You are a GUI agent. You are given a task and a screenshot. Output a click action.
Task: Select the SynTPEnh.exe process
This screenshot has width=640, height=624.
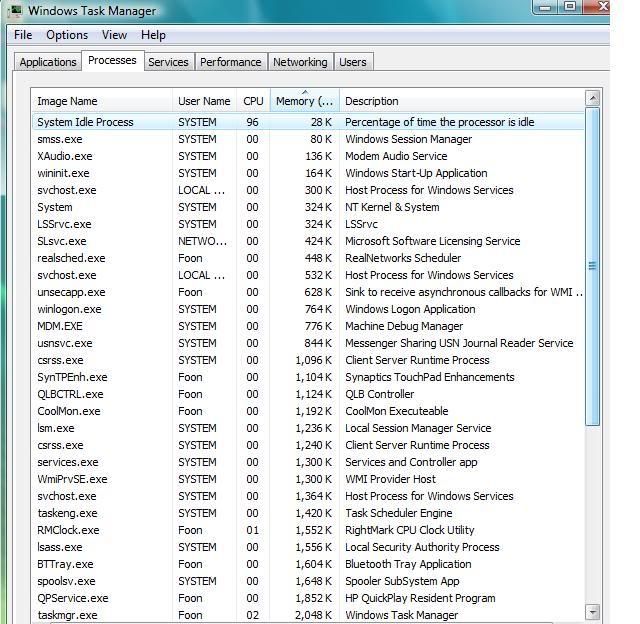pos(308,377)
